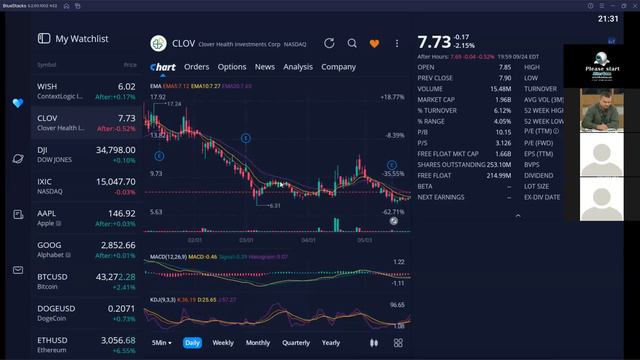Select WISH in the watchlist
This screenshot has width=640, height=360.
(x=86, y=91)
